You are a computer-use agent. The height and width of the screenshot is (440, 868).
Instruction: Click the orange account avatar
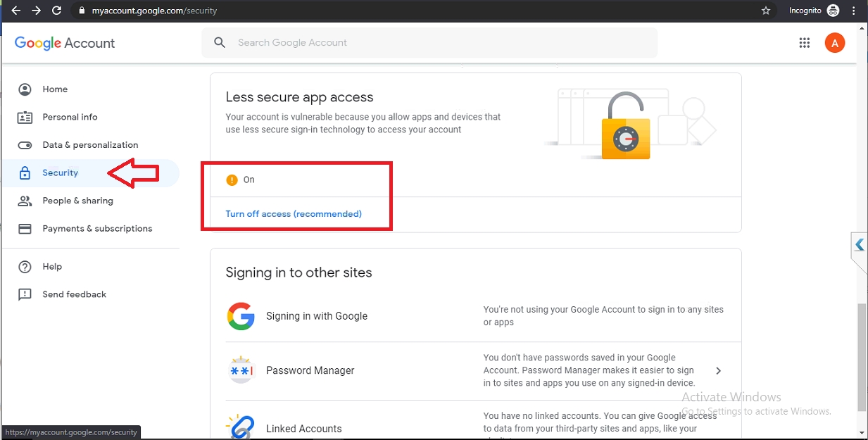834,43
